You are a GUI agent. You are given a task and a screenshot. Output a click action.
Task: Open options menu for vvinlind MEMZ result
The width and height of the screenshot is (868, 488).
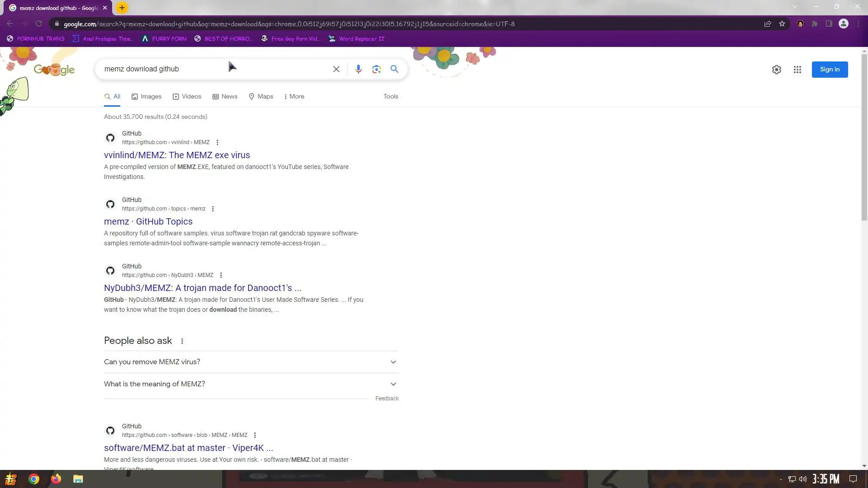[x=217, y=142]
